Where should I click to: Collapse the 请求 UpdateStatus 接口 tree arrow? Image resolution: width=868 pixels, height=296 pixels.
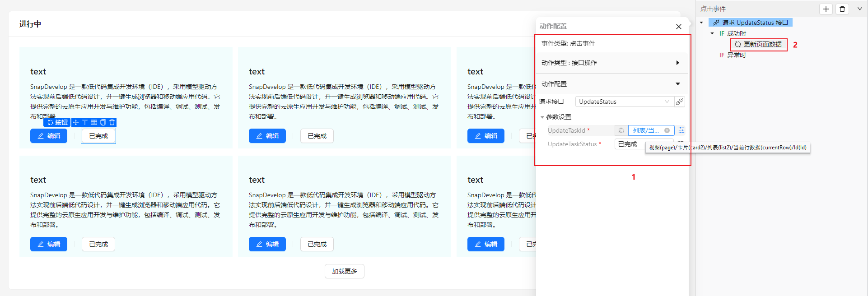(701, 23)
